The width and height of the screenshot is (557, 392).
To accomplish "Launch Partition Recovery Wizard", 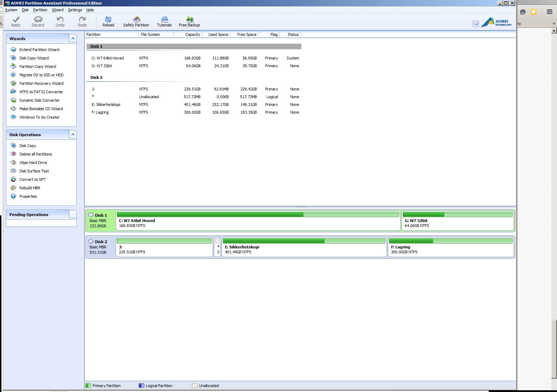I will tap(41, 83).
